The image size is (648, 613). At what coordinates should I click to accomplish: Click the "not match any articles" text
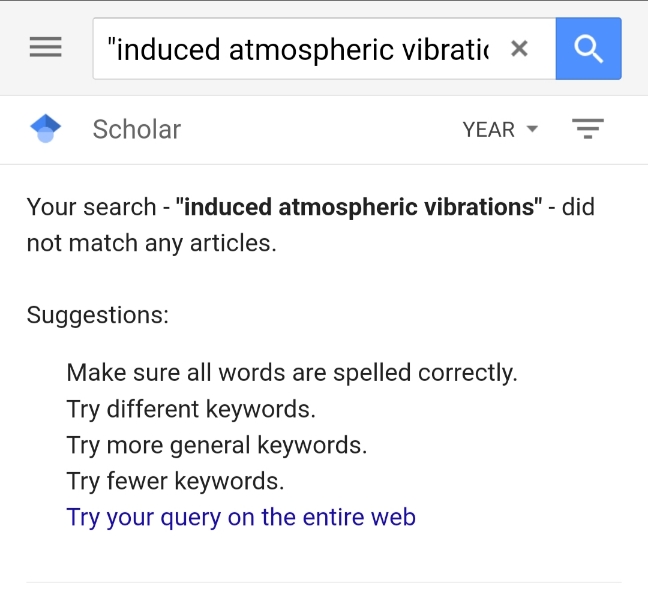click(x=150, y=243)
